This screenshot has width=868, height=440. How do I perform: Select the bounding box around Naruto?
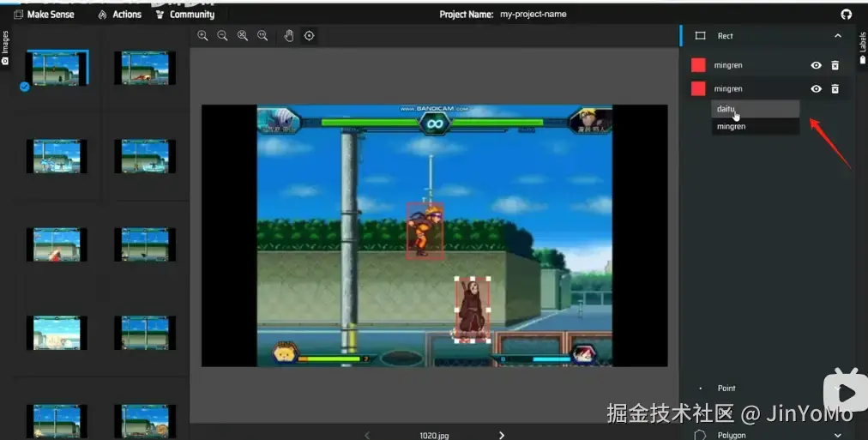pyautogui.click(x=425, y=231)
